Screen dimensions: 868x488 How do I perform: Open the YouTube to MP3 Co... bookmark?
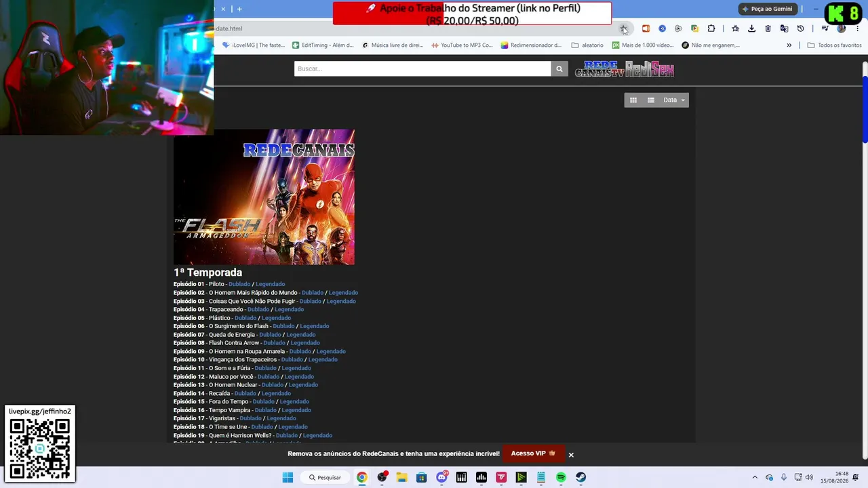pos(462,45)
